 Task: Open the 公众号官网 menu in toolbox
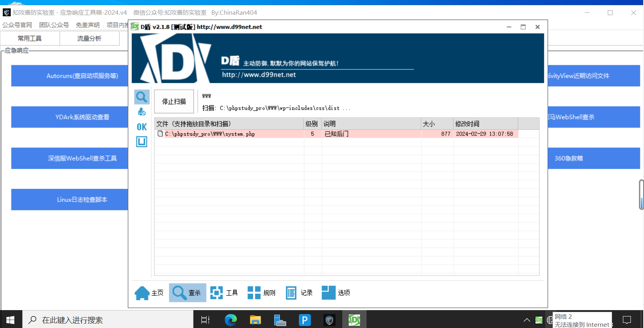coord(17,25)
